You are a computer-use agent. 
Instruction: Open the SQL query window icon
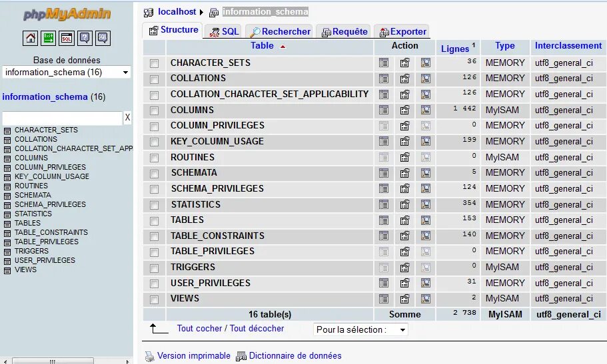[67, 38]
